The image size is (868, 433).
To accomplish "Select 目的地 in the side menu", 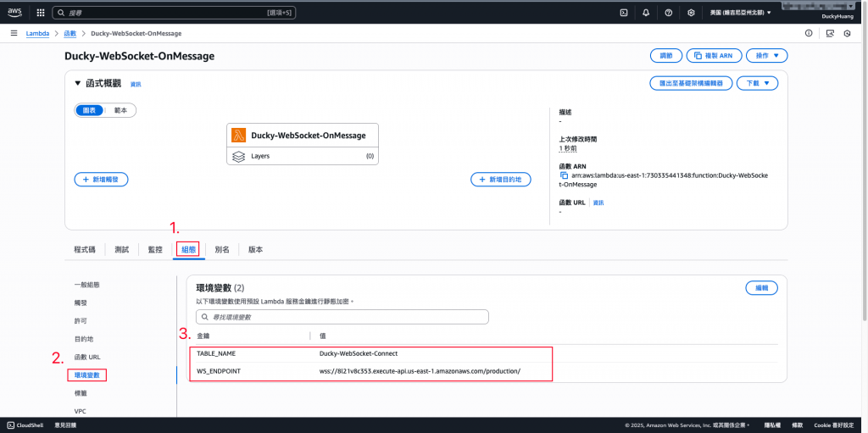I will pyautogui.click(x=84, y=339).
